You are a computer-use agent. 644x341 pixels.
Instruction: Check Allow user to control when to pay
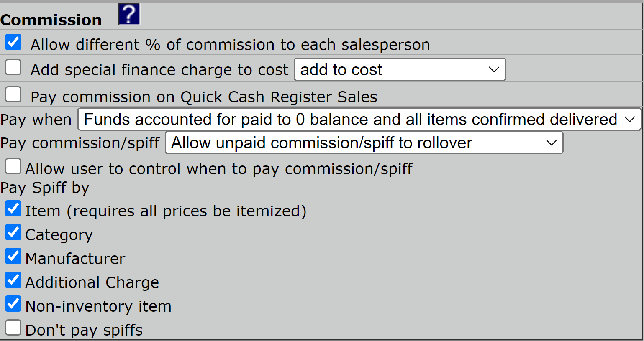[13, 166]
